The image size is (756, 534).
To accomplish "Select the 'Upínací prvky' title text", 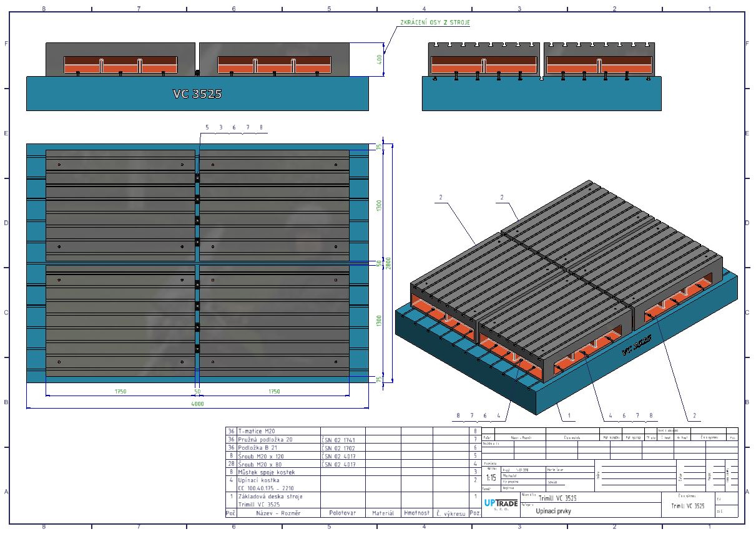I will (552, 511).
